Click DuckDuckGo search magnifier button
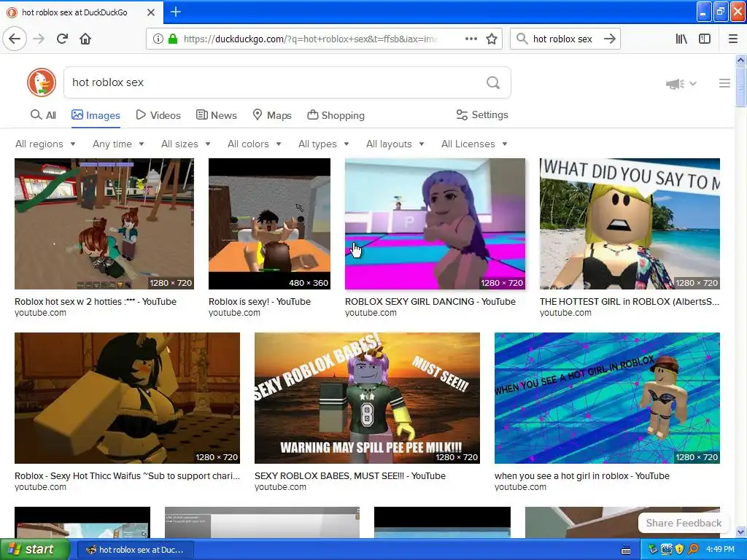Image resolution: width=747 pixels, height=560 pixels. pyautogui.click(x=493, y=83)
